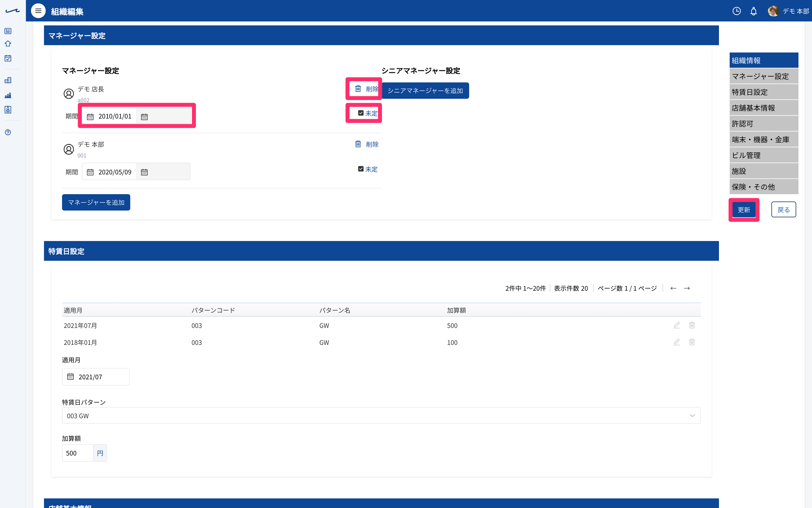Click start date 2010/01/01 field
Image resolution: width=812 pixels, height=508 pixels.
tap(109, 116)
